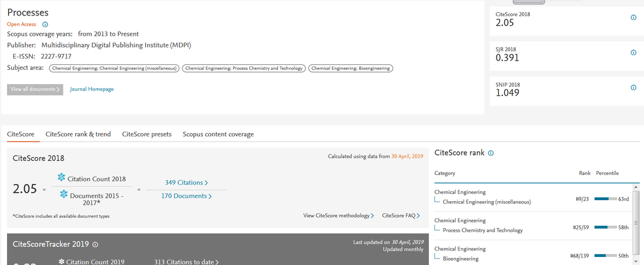The width and height of the screenshot is (644, 265).
Task: Click the CiteScore rank info icon
Action: tap(491, 153)
